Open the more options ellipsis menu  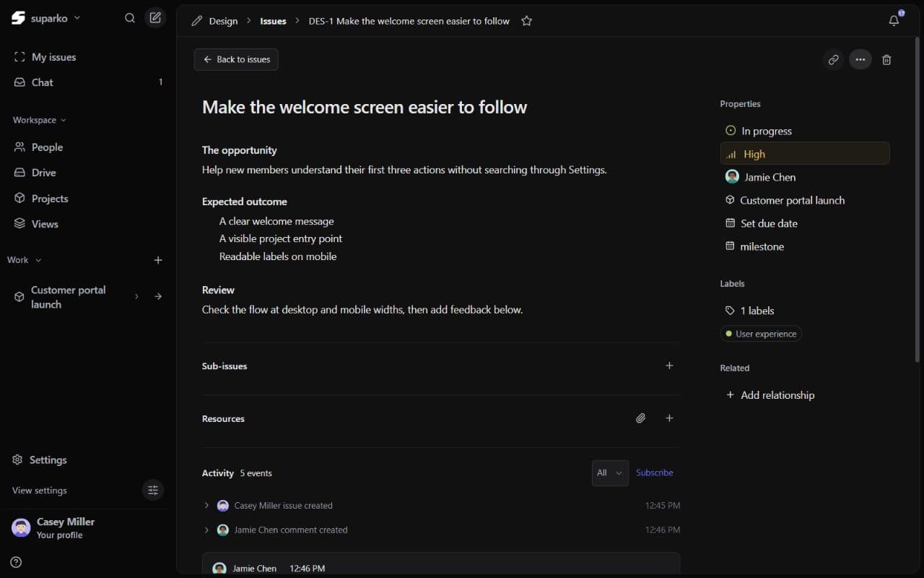point(860,59)
